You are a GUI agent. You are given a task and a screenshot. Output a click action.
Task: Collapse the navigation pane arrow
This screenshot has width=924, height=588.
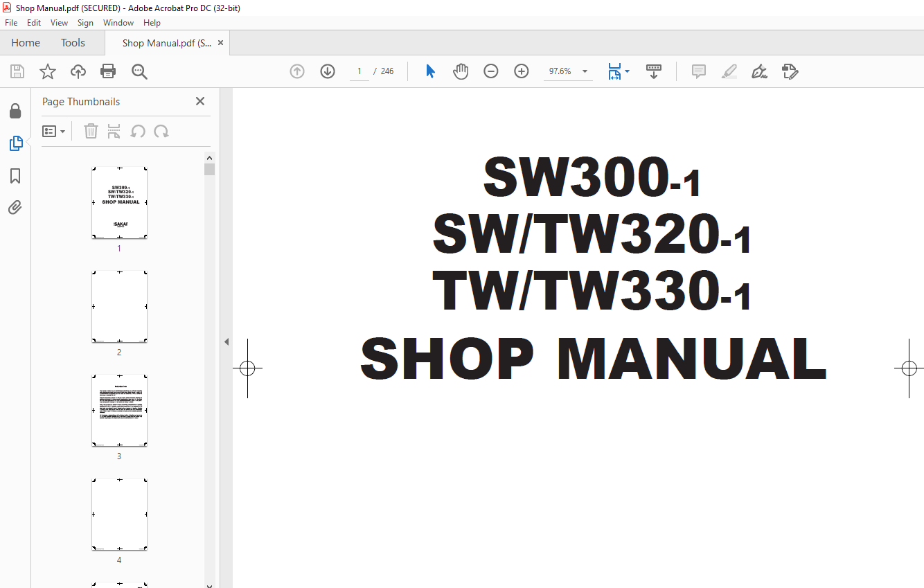(226, 341)
